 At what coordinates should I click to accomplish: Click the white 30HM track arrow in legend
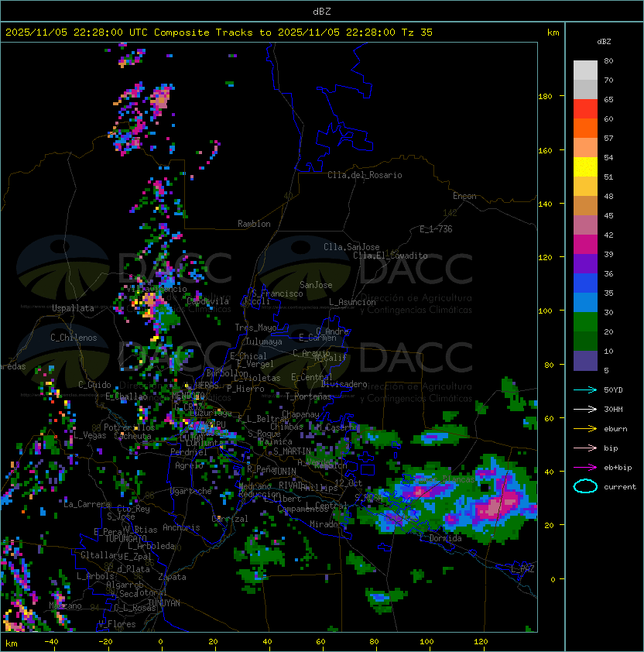click(x=585, y=409)
